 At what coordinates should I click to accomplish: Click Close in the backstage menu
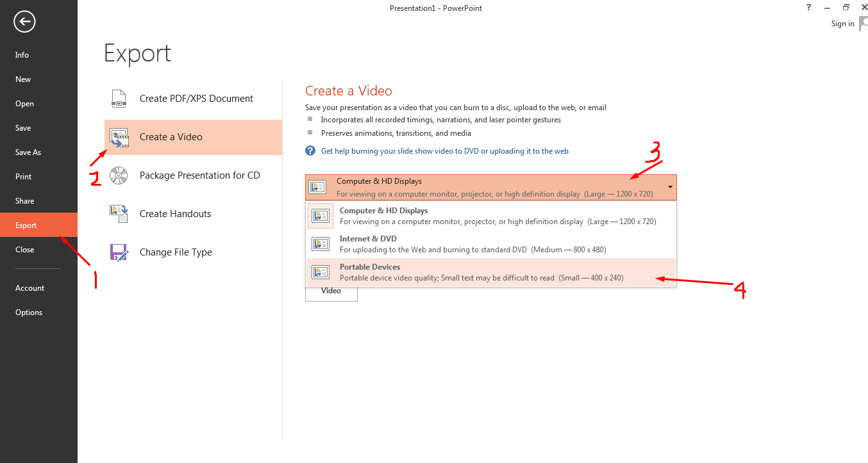pos(38,250)
